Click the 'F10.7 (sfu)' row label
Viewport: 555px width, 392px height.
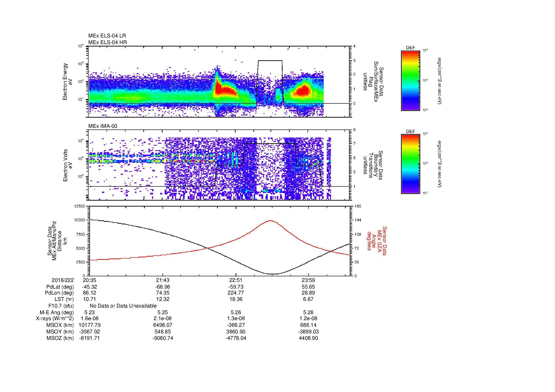pyautogui.click(x=61, y=306)
